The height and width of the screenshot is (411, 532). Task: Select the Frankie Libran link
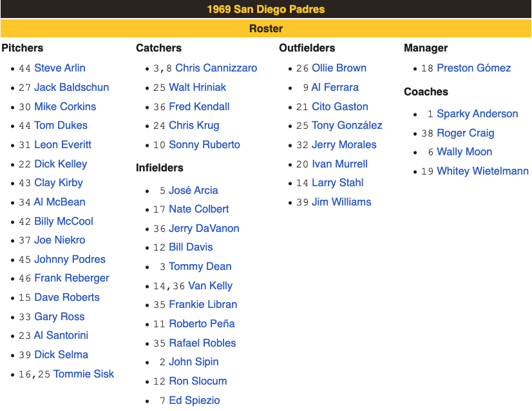click(204, 305)
